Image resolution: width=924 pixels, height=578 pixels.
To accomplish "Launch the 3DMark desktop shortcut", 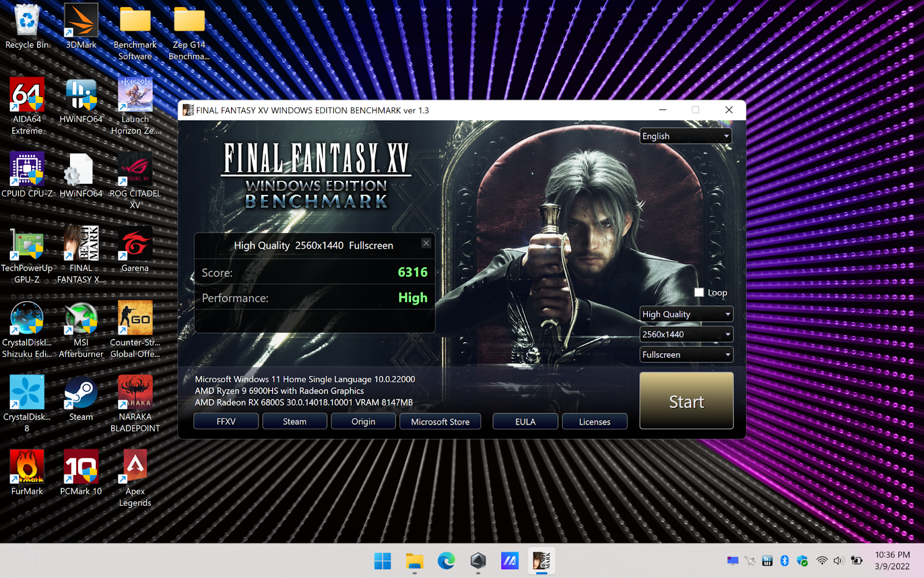I will [81, 27].
